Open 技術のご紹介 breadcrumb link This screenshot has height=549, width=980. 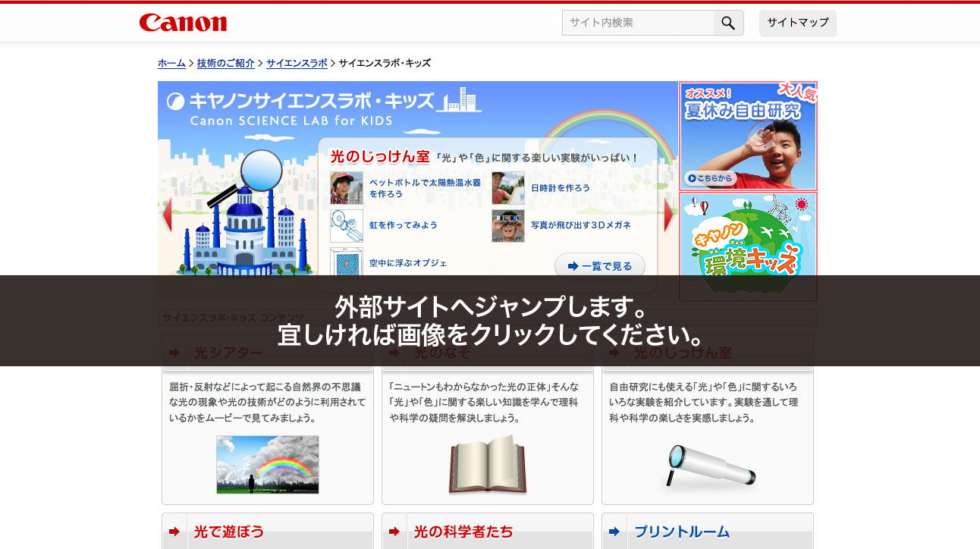click(226, 63)
